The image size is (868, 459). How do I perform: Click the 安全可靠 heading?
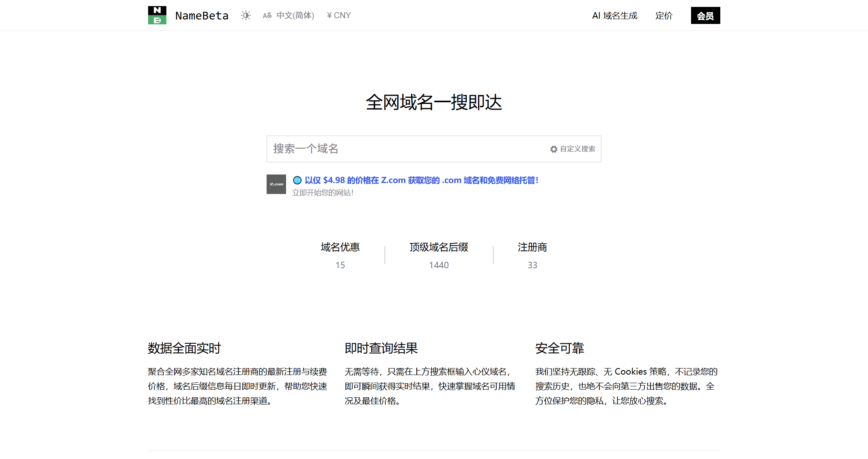(560, 348)
